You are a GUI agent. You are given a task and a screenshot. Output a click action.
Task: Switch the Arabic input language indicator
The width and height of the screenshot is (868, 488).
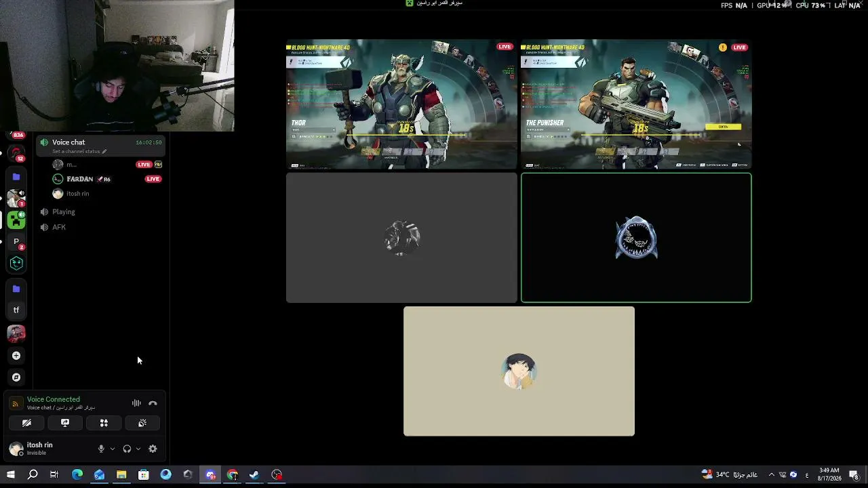pos(806,475)
